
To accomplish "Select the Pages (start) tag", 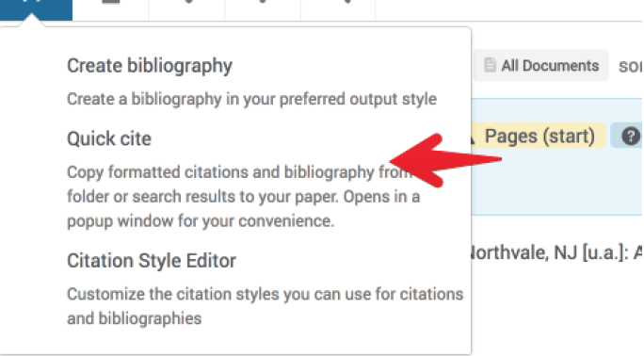I will coord(539,136).
